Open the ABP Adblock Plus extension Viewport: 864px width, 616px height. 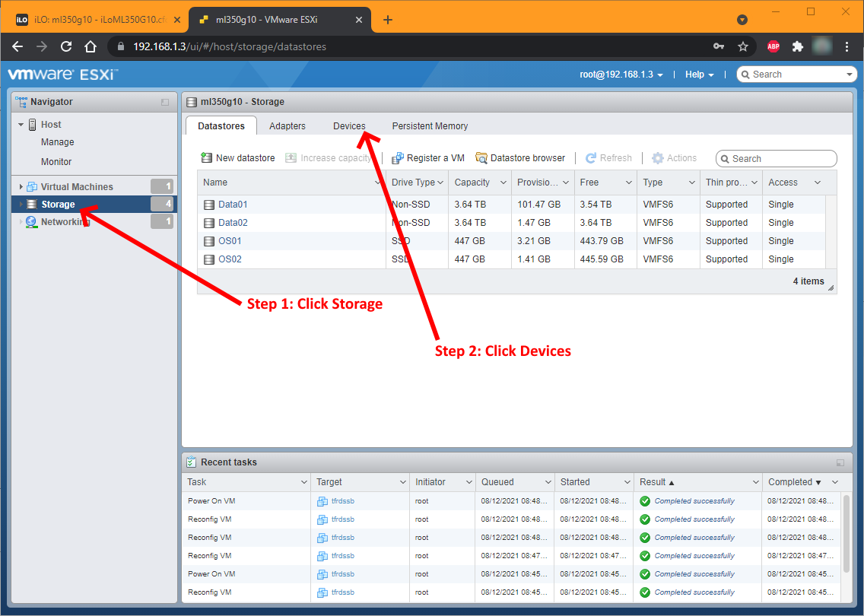(773, 47)
